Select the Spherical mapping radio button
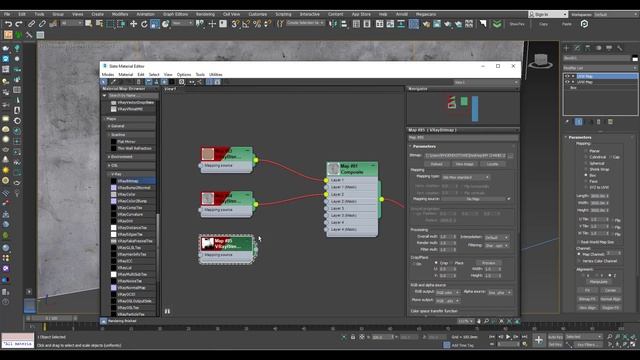640x360 pixels. coord(586,163)
